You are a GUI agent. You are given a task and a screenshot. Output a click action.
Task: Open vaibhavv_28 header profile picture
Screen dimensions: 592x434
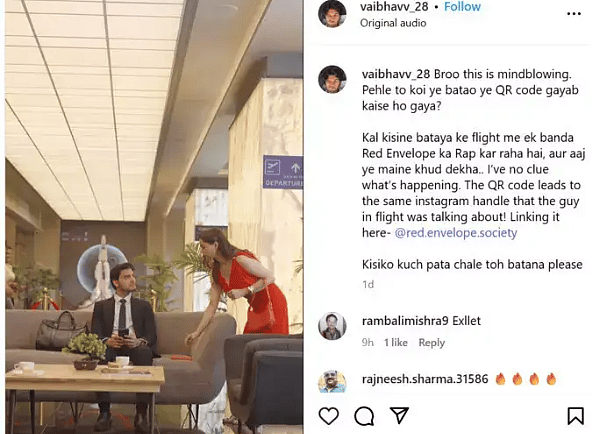click(x=332, y=14)
